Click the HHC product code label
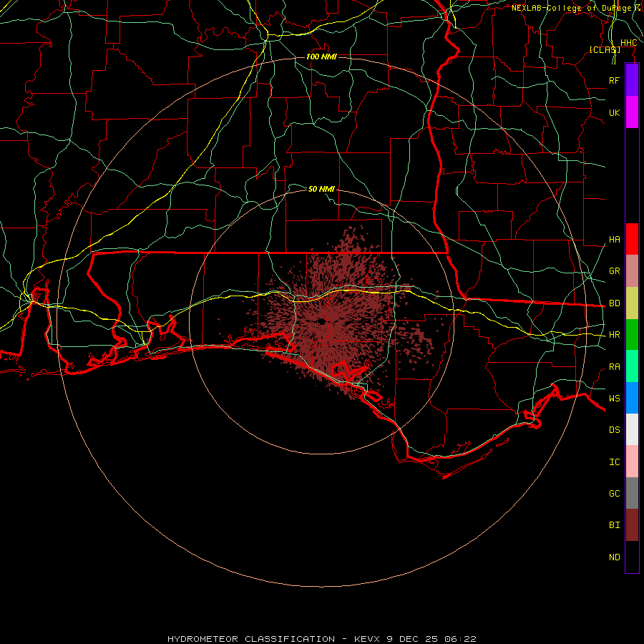 point(628,43)
